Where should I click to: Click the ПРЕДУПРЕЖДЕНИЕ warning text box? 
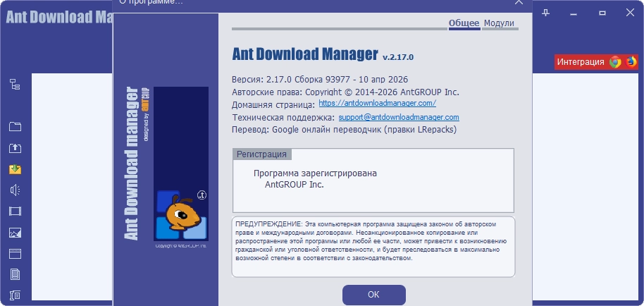[373, 247]
